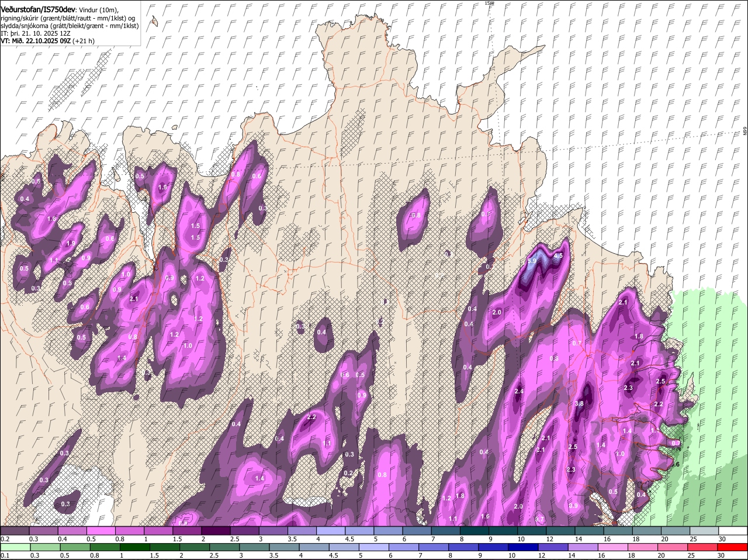Click the header text "Vindur (10m),"
The image size is (748, 560).
pos(98,9)
